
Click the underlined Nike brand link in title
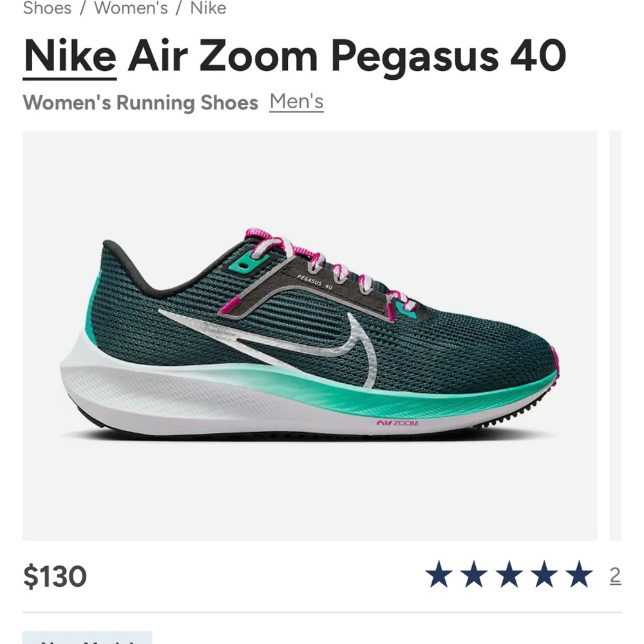(69, 56)
